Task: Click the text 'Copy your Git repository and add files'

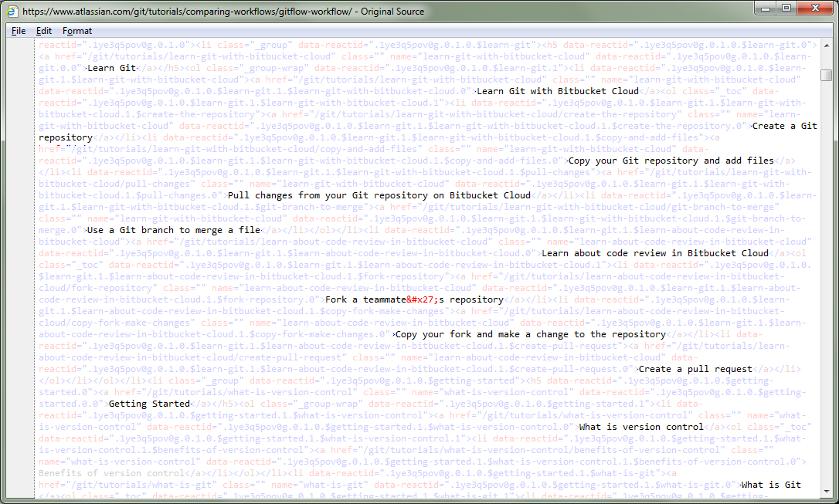Action: point(671,161)
